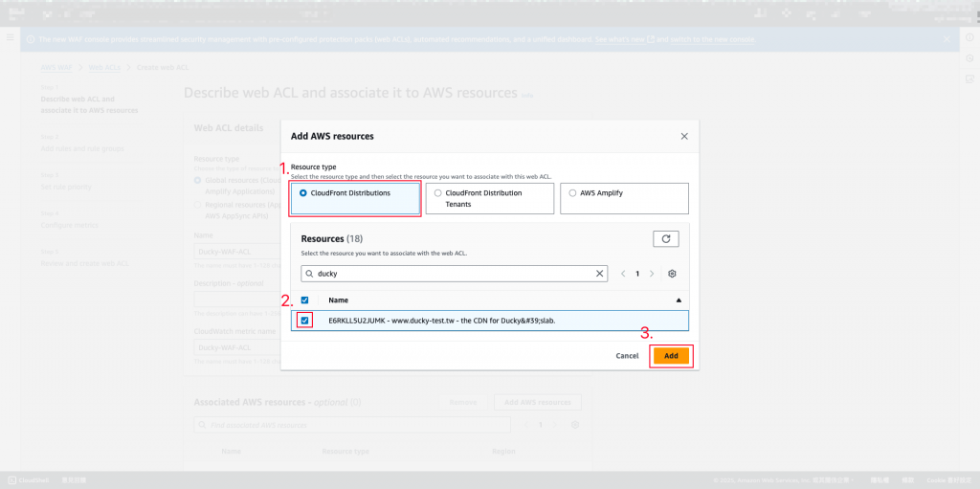
Task: Click Add AWS resources button behind dialog
Action: [538, 402]
